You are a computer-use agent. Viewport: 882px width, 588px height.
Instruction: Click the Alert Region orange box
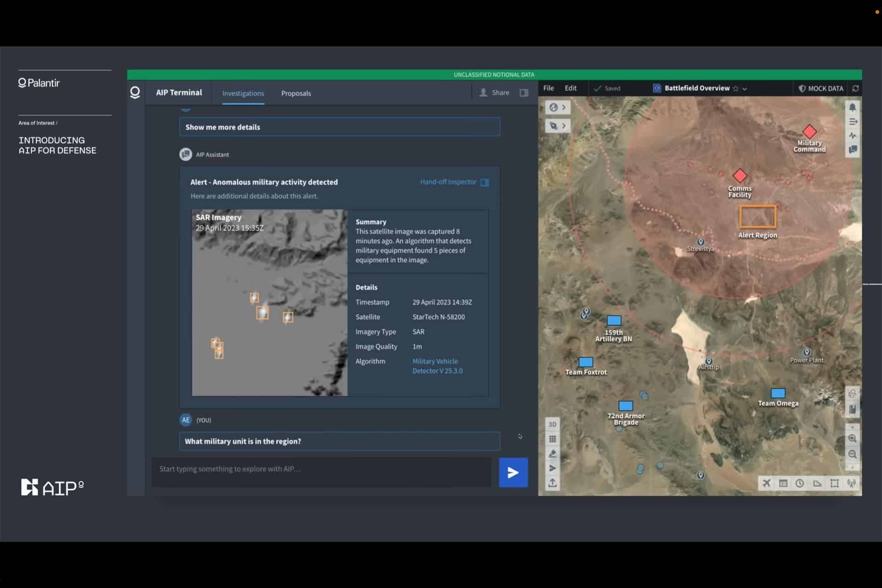[x=758, y=217]
